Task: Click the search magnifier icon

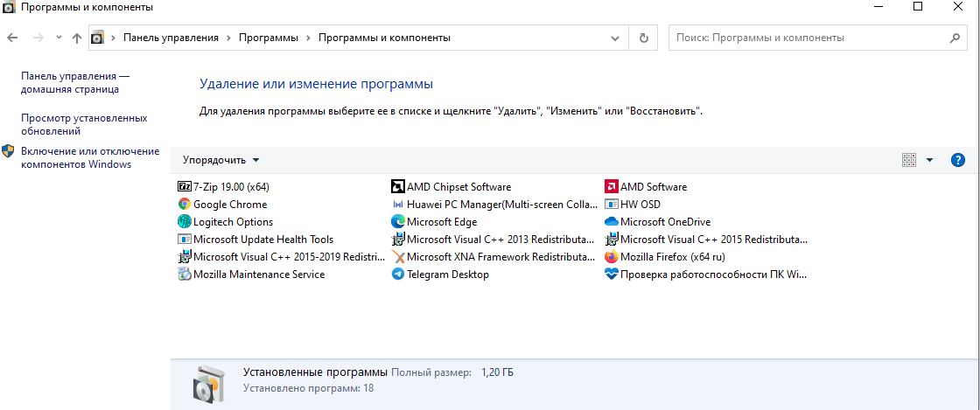Action: [955, 38]
